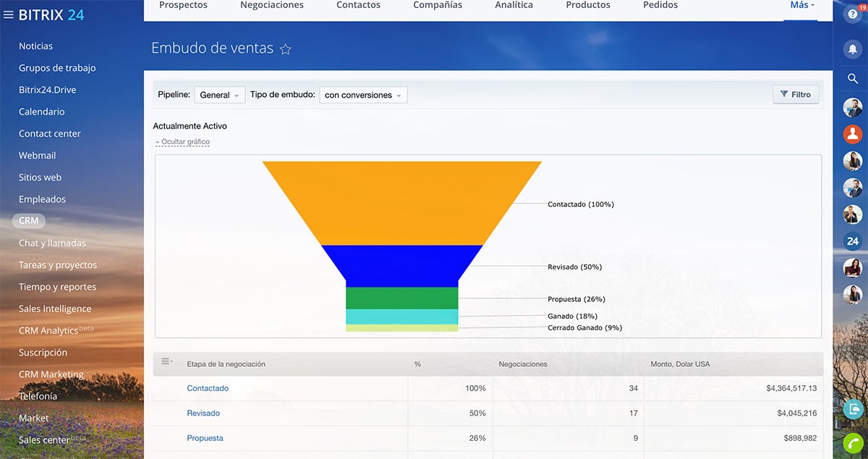Expand the Tipo de embudo dropdown

[x=363, y=95]
